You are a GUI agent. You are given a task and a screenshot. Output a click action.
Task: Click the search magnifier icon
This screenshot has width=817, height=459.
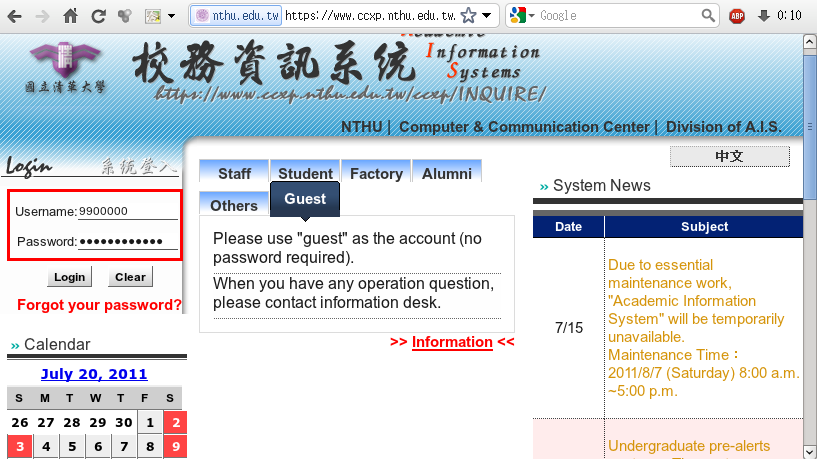pyautogui.click(x=708, y=16)
